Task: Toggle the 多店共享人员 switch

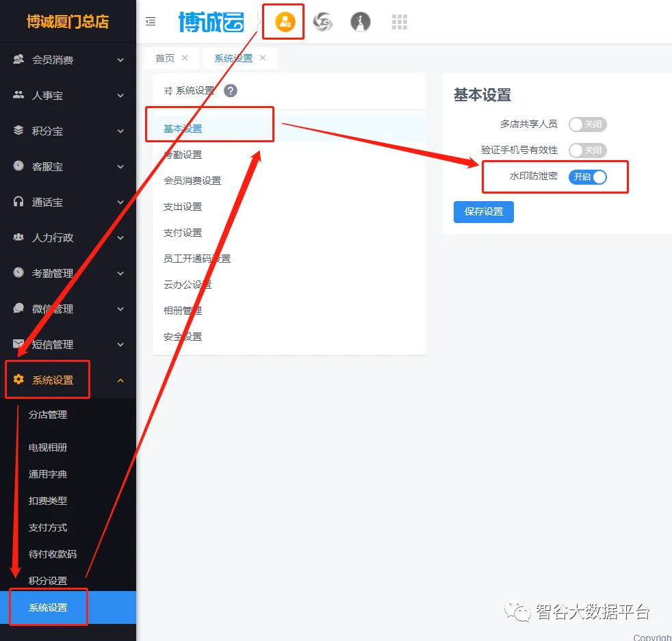Action: 587,125
